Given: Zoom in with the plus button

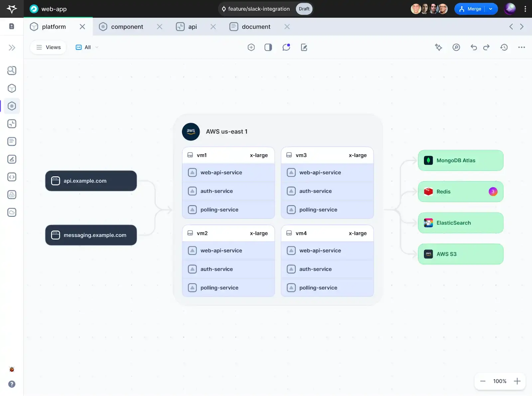Looking at the screenshot, I should click(517, 381).
